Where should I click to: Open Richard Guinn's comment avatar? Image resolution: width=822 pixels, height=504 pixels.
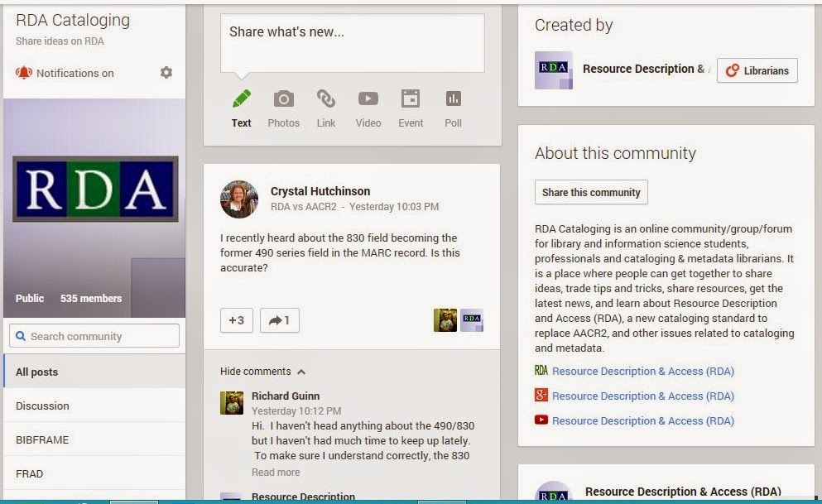tap(232, 403)
